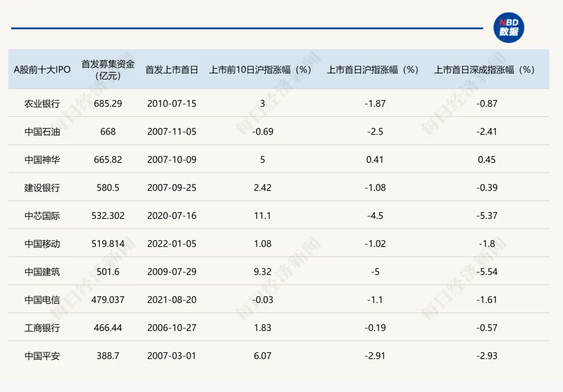Click the 501.6 funds value
563x392 pixels.
click(x=108, y=272)
